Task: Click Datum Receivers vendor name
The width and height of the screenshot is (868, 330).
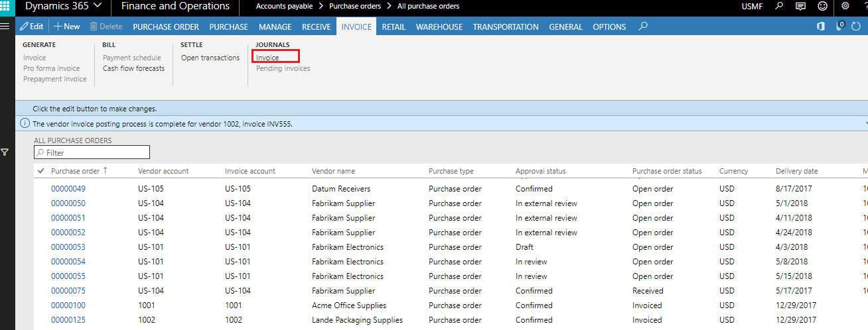Action: click(341, 189)
